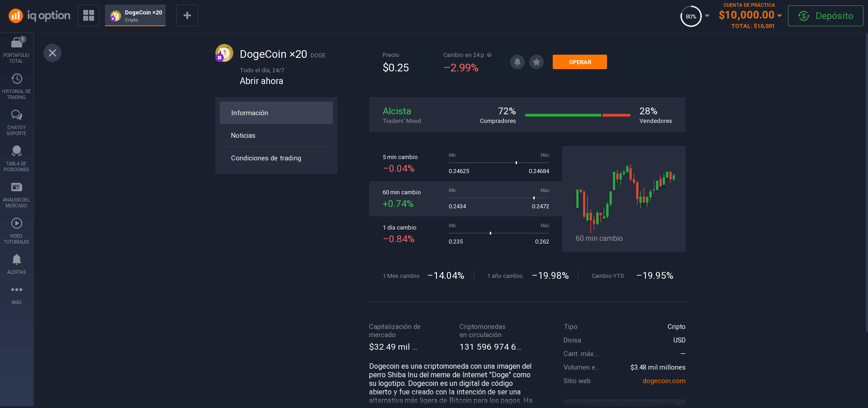The height and width of the screenshot is (408, 868).
Task: Open Análisis del Mercado
Action: pos(16,195)
